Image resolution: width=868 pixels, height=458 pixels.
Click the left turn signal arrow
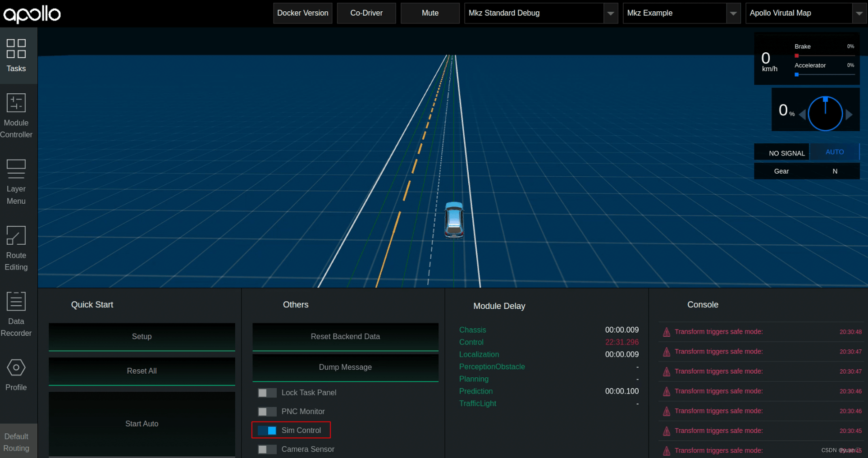click(x=802, y=114)
